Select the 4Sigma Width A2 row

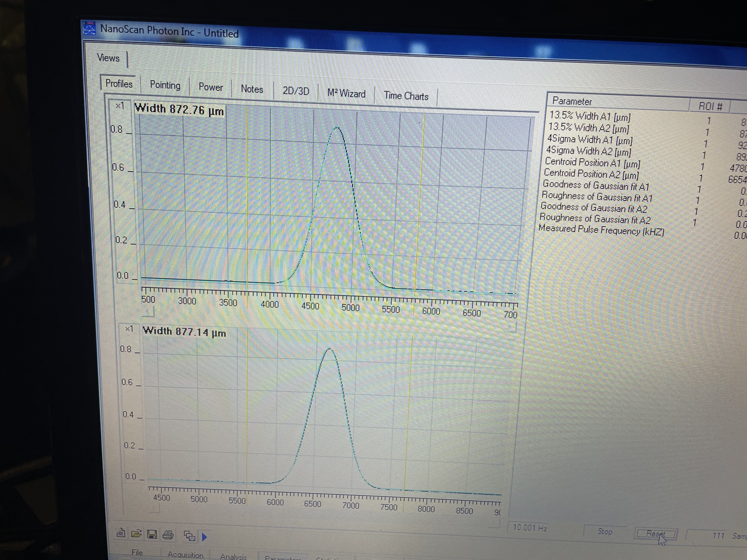click(644, 153)
